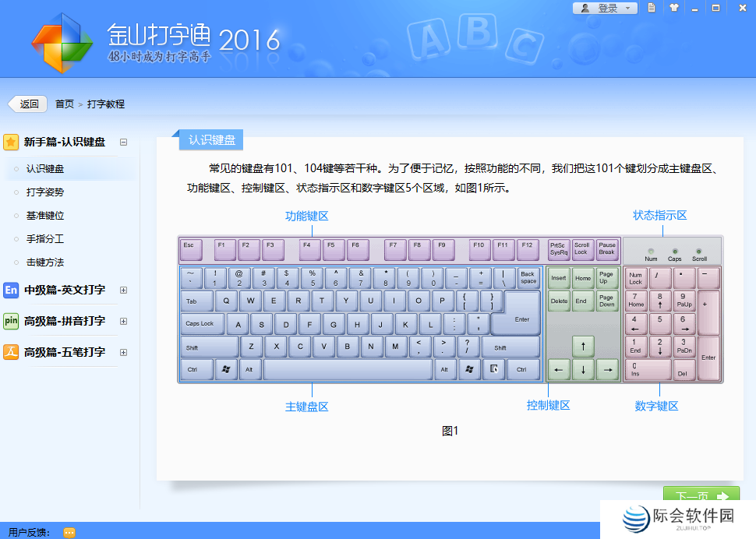Open the 手指分工 lesson
The image size is (756, 539).
[45, 238]
